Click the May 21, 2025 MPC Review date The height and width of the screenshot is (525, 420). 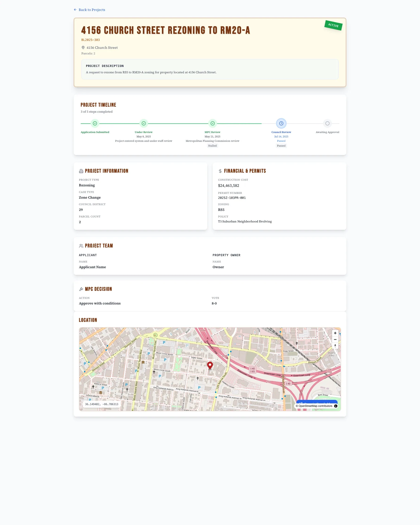tap(213, 136)
